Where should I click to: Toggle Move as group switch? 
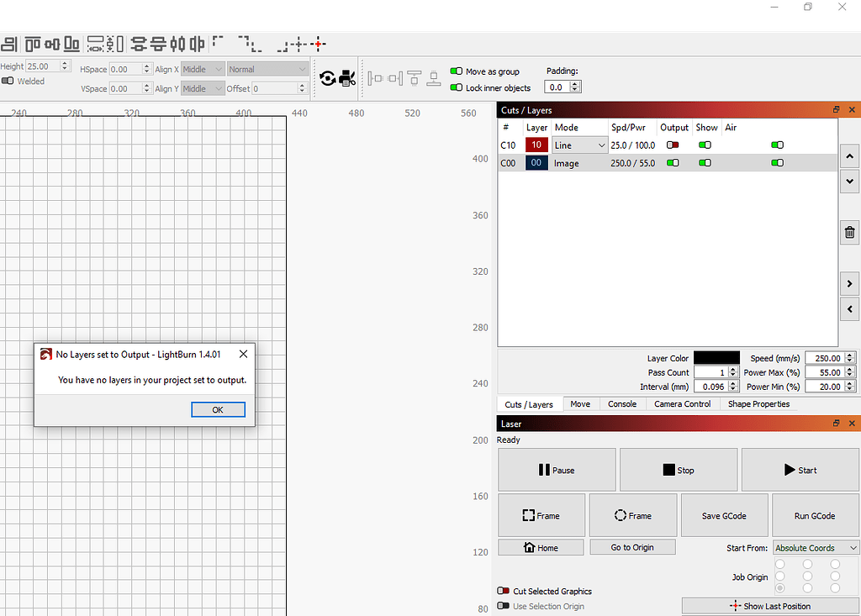[x=456, y=71]
